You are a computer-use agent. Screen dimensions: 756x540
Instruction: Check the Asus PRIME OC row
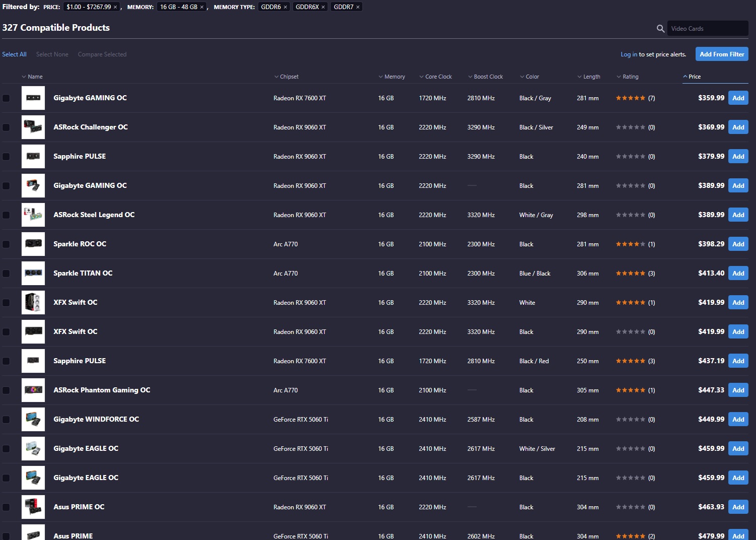pyautogui.click(x=6, y=507)
